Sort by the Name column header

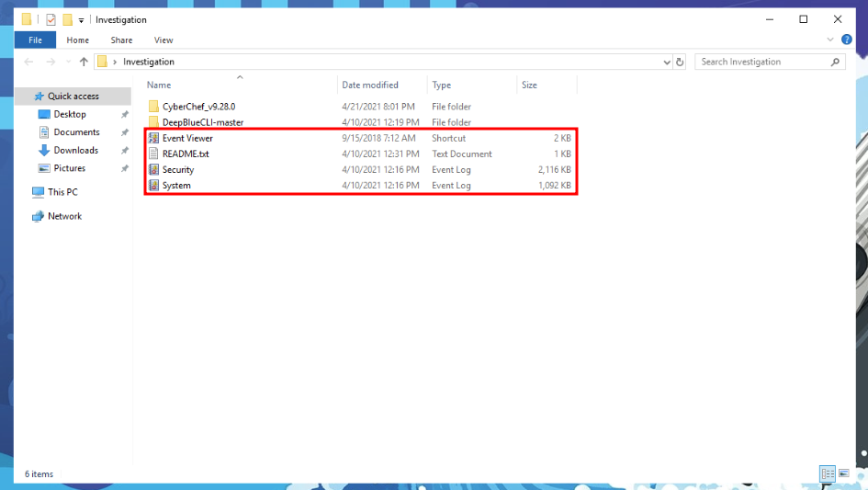coord(159,85)
